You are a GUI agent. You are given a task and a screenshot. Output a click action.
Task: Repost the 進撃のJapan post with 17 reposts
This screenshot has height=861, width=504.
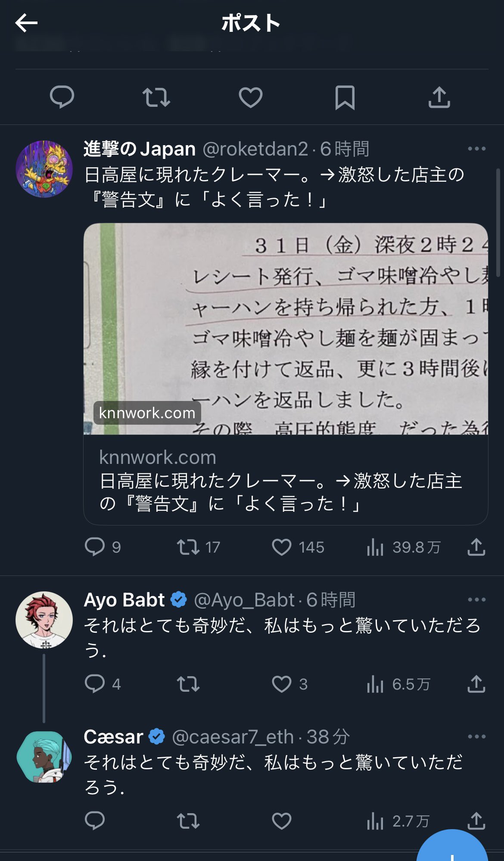tap(199, 547)
